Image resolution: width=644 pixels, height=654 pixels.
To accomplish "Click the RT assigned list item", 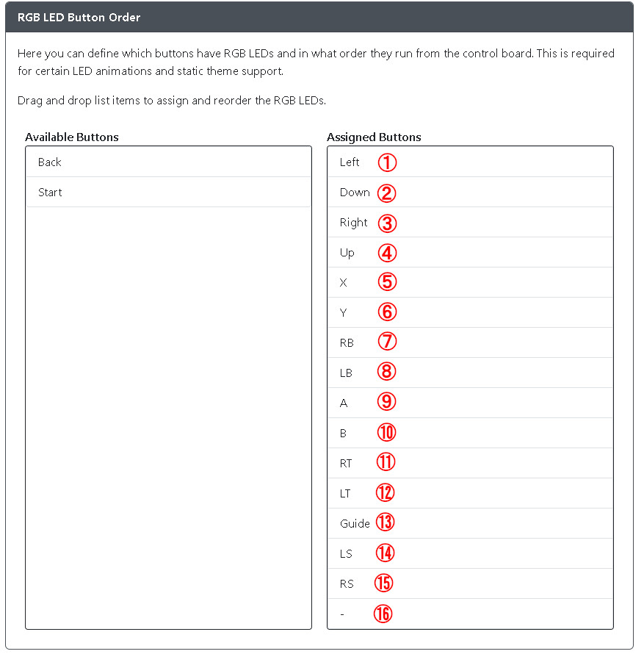I will (470, 464).
